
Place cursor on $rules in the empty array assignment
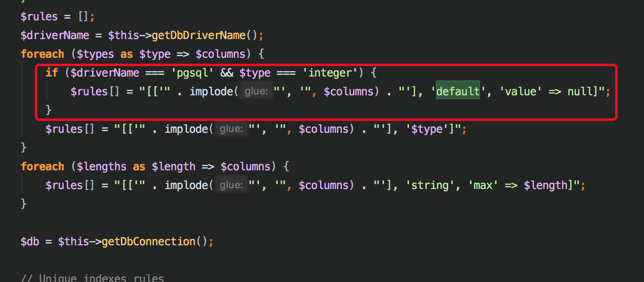[39, 17]
